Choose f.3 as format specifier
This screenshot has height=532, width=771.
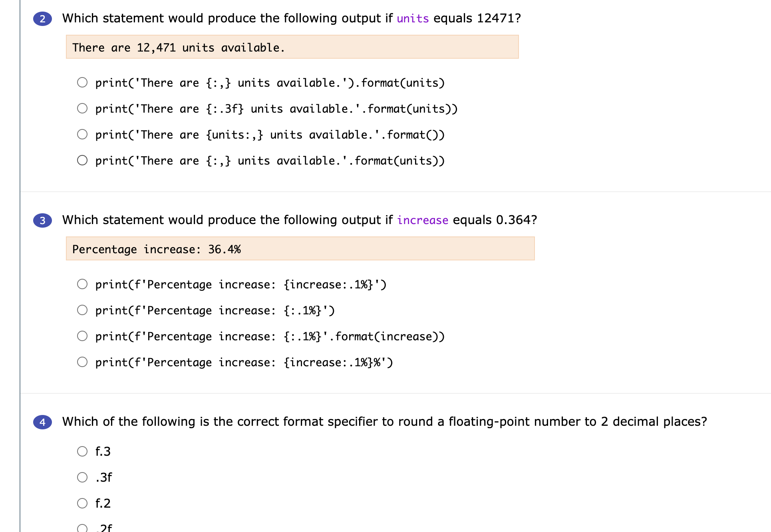[82, 451]
